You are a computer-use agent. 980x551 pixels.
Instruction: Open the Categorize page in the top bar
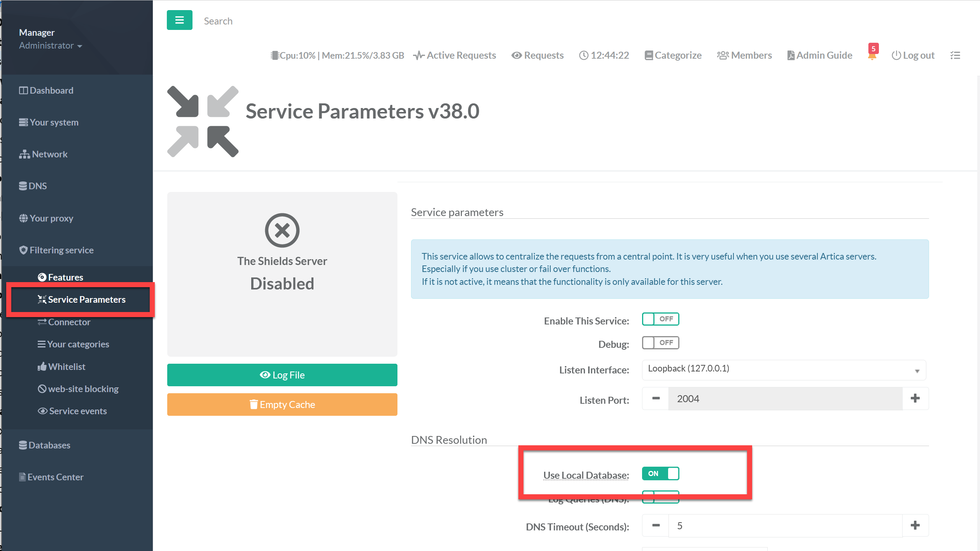[x=673, y=56]
